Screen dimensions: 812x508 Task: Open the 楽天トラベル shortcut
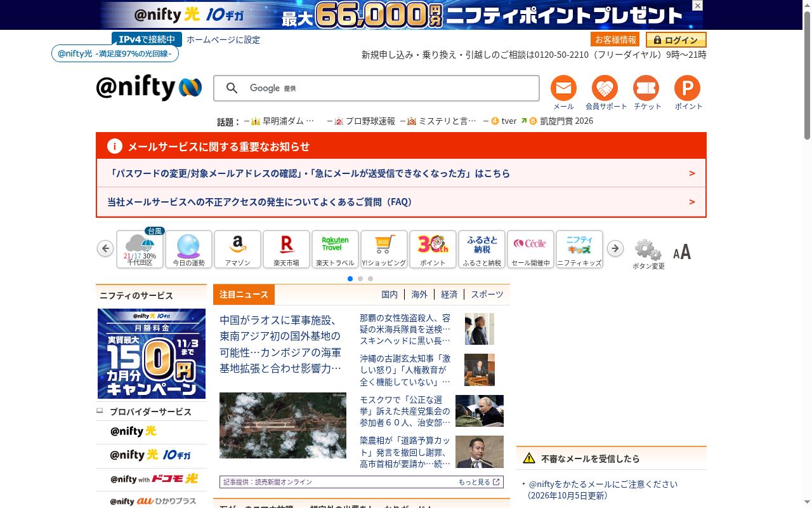pyautogui.click(x=336, y=249)
